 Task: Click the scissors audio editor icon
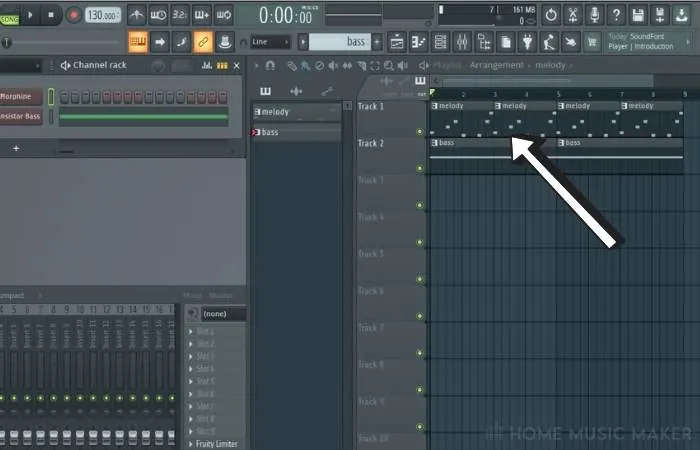click(573, 15)
